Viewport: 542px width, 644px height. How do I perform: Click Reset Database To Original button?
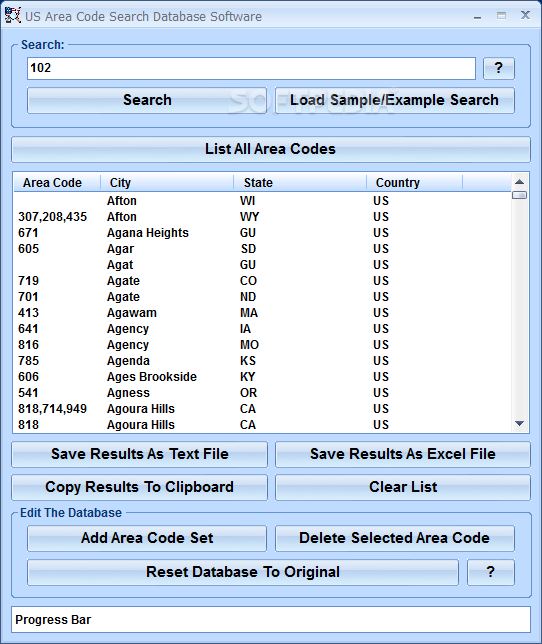[x=243, y=573]
